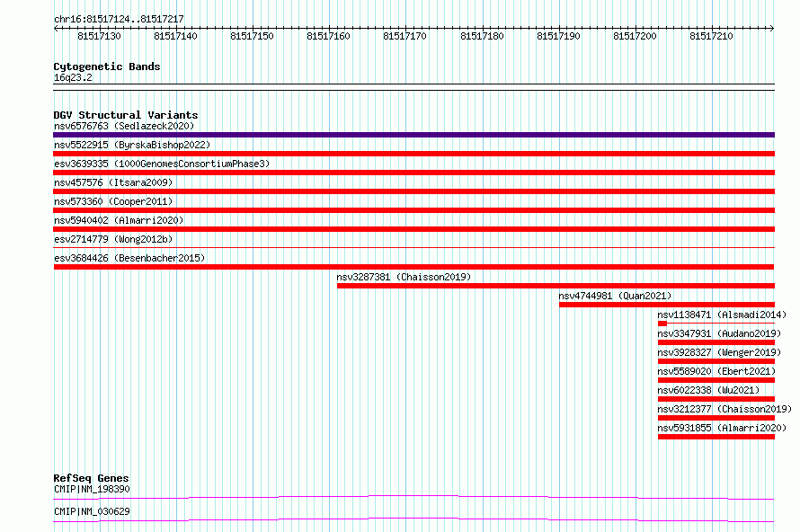Image resolution: width=800 pixels, height=532 pixels.
Task: Open the CMIP|NM_198390 gene label
Action: (x=92, y=489)
